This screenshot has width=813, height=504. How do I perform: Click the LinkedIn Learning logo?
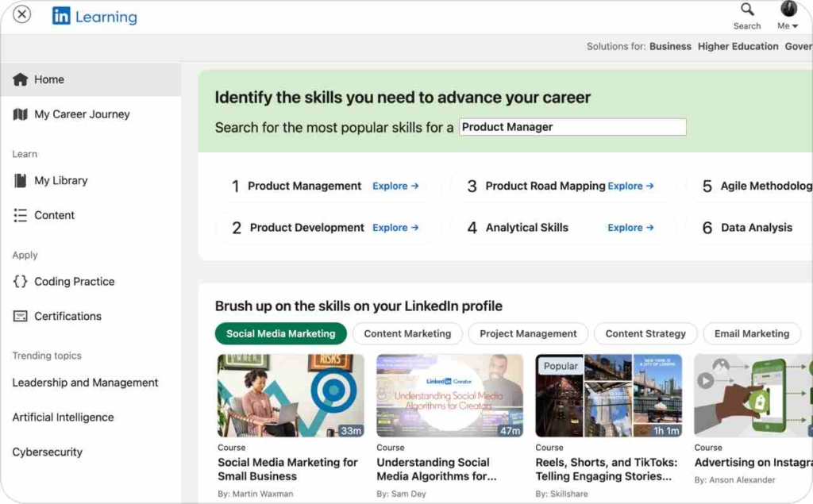[94, 16]
